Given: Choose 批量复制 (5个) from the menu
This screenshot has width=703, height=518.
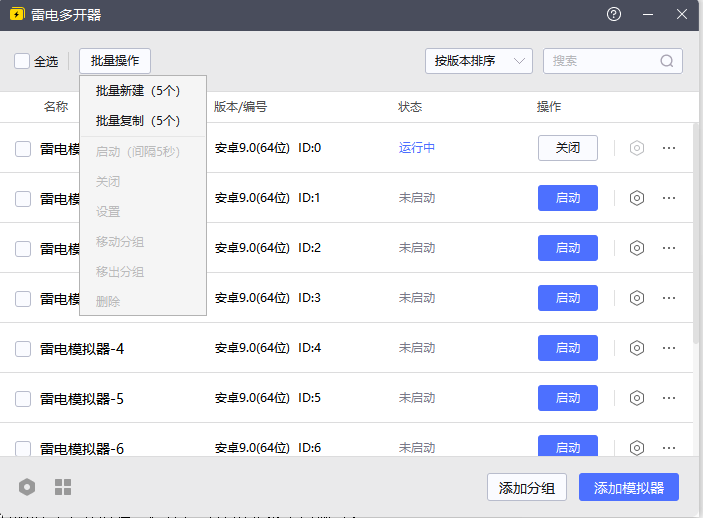Looking at the screenshot, I should click(138, 121).
